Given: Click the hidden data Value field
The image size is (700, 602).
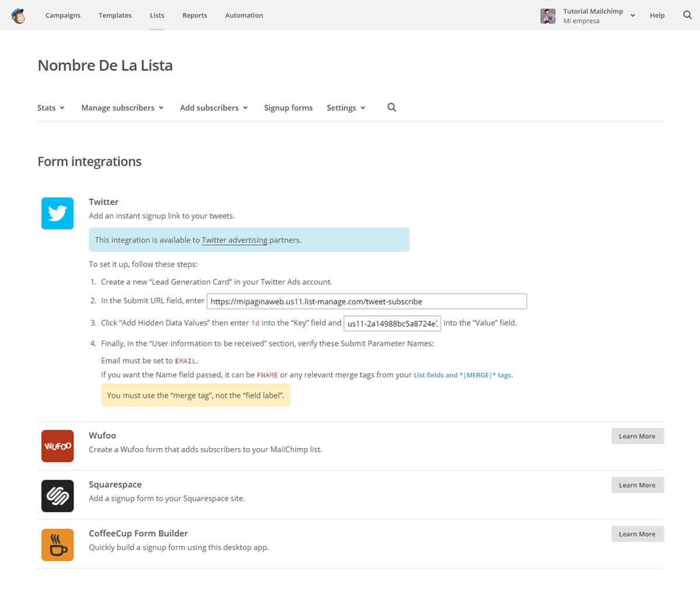Looking at the screenshot, I should pyautogui.click(x=392, y=323).
